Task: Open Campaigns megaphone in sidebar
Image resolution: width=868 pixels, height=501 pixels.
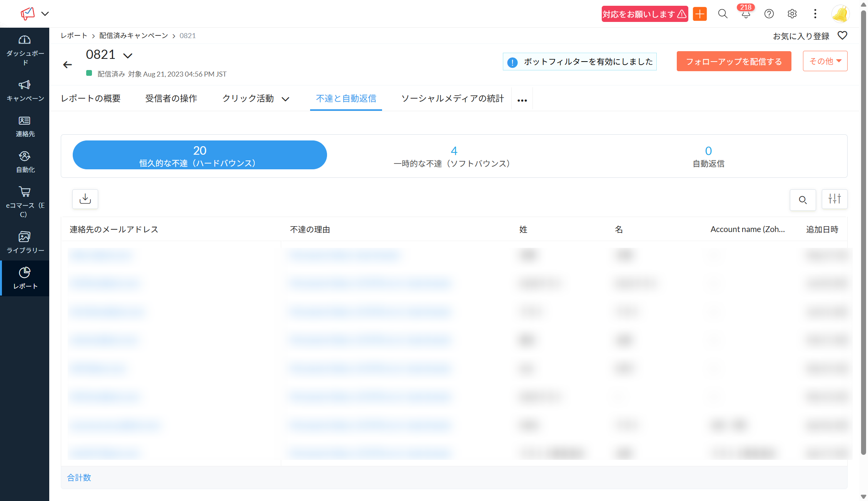Action: click(x=25, y=85)
